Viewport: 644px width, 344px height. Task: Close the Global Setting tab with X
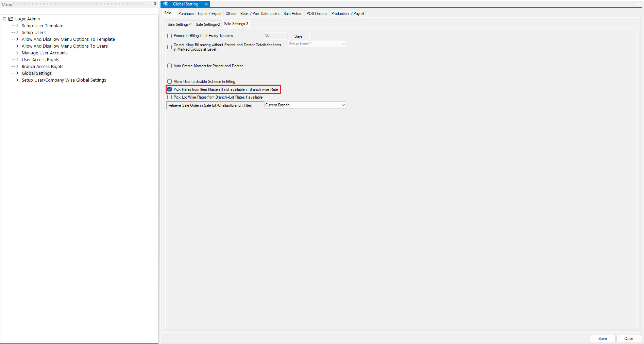tap(206, 4)
